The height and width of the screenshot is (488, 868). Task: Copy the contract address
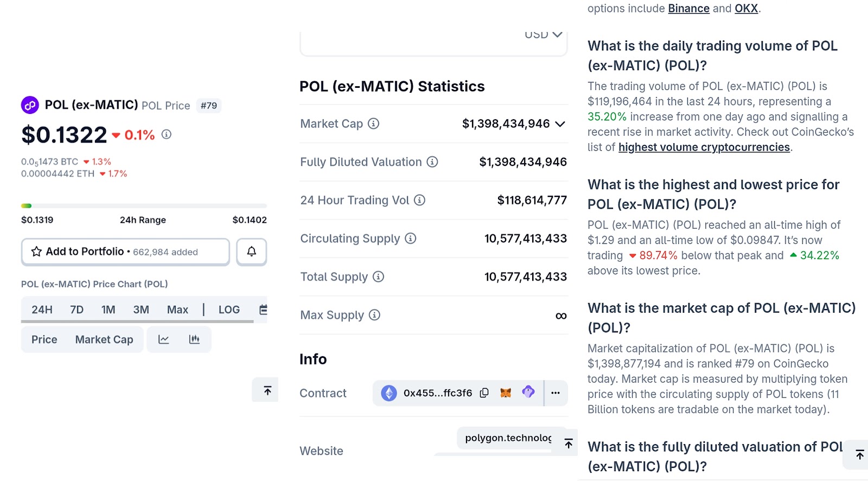(x=484, y=393)
